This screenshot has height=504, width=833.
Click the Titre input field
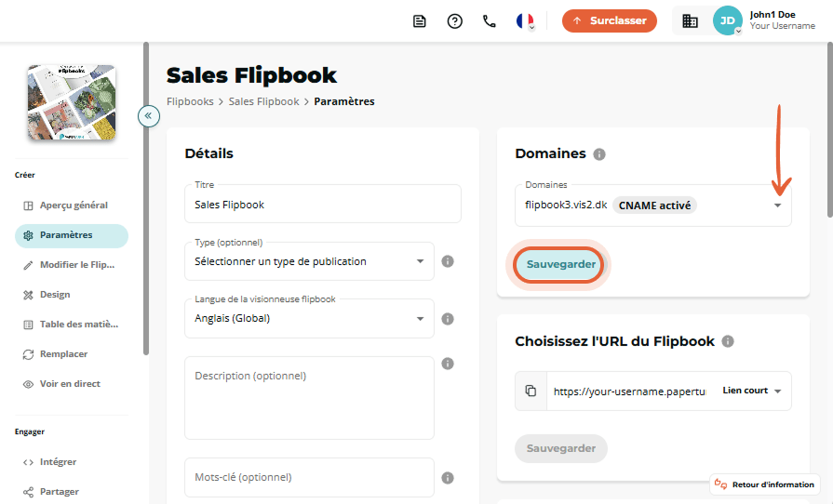click(x=323, y=205)
